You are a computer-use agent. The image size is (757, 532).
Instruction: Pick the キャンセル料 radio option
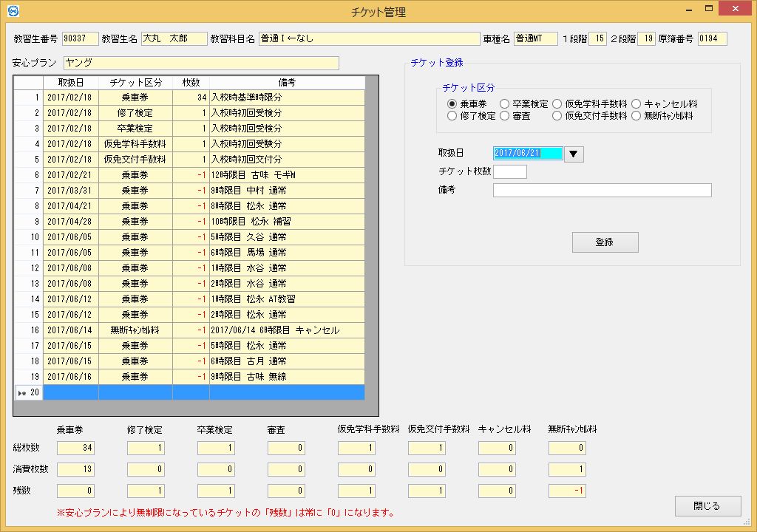click(637, 104)
